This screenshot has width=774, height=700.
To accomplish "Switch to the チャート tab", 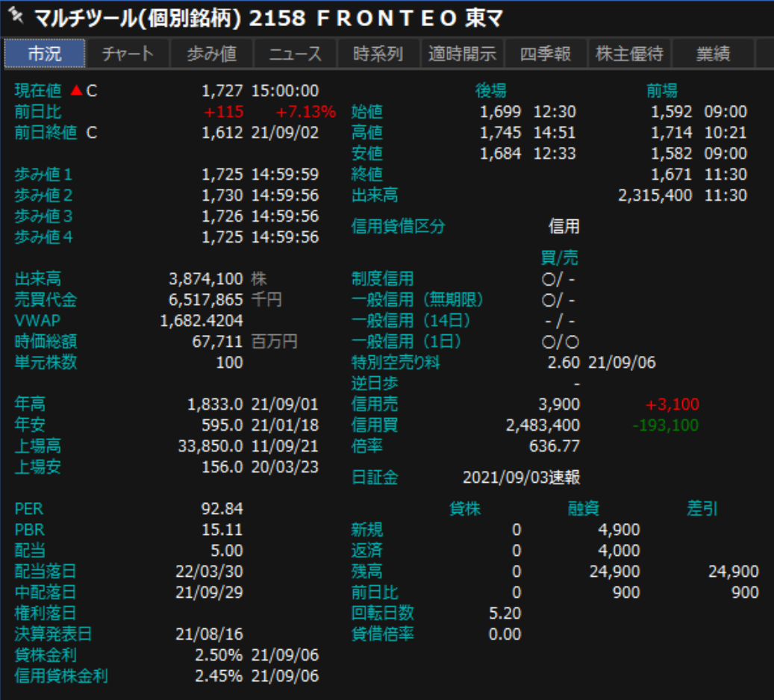I will click(x=128, y=53).
